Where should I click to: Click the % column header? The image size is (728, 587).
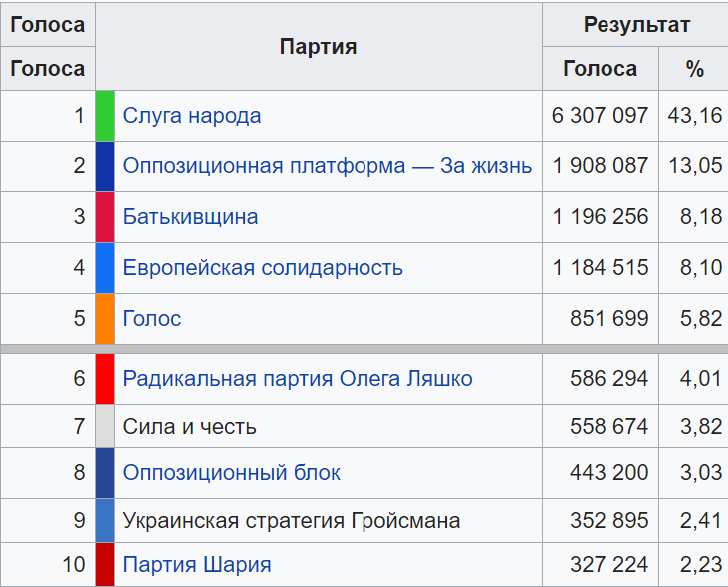694,69
